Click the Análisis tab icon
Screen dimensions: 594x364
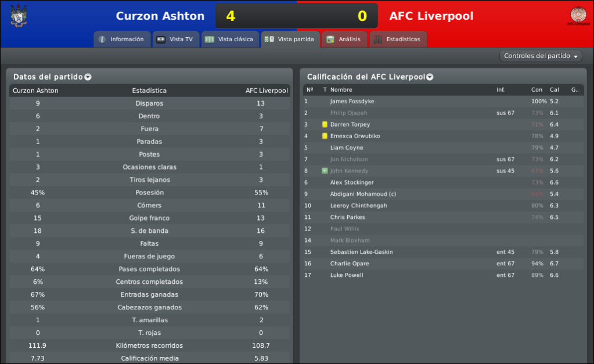(330, 39)
